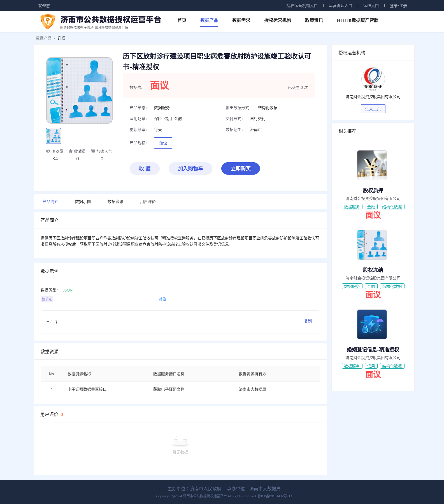
Task: Click 进入主页 button
Action: coord(373,109)
